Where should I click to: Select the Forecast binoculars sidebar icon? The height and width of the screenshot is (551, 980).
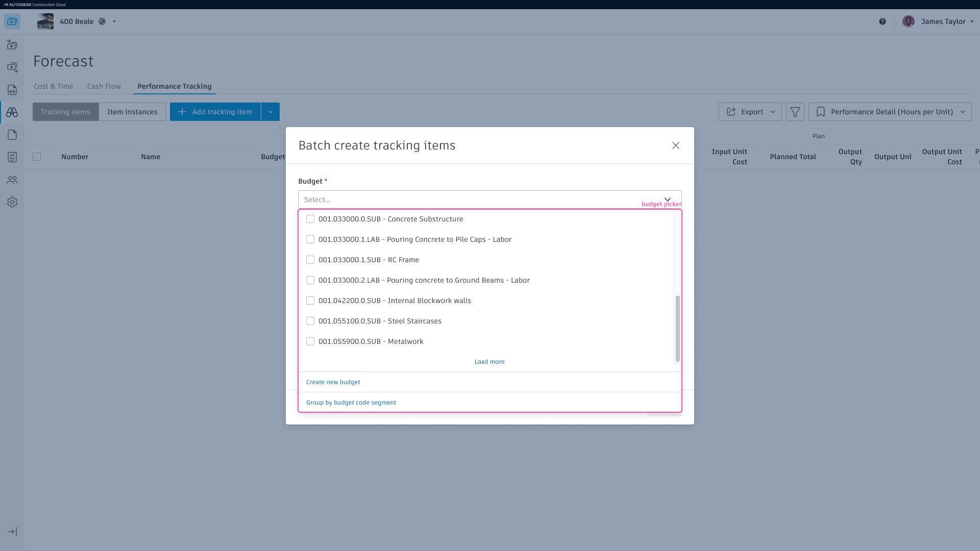click(12, 112)
